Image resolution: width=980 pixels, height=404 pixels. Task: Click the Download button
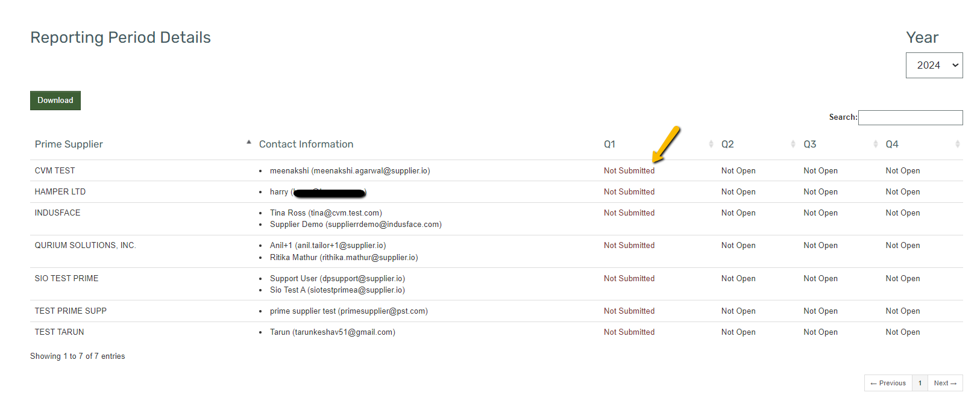pos(55,101)
